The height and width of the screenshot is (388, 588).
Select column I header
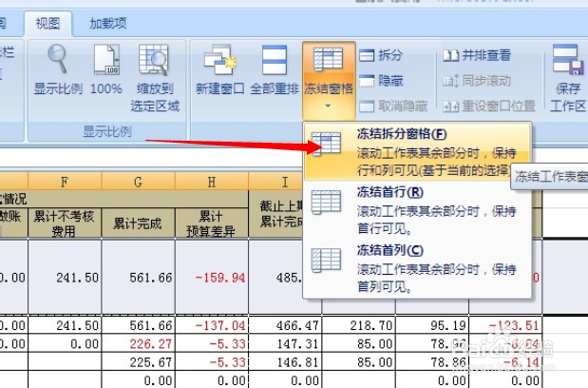pos(285,182)
